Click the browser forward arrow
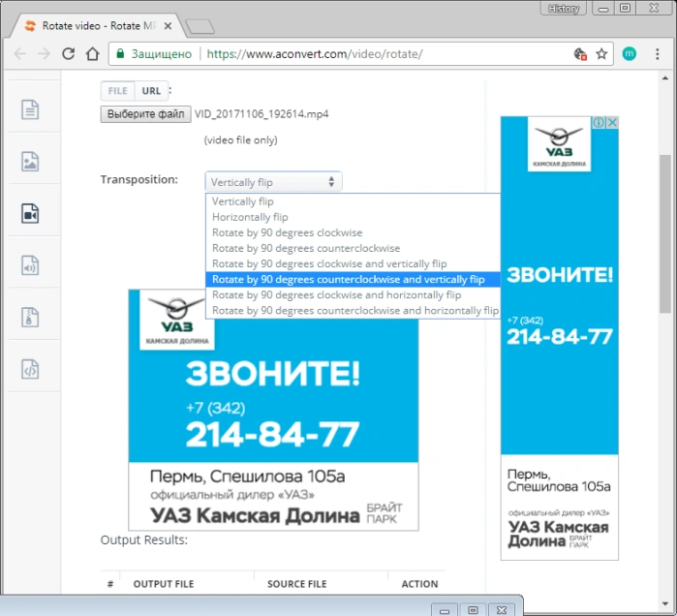This screenshot has height=616, width=677. point(44,54)
